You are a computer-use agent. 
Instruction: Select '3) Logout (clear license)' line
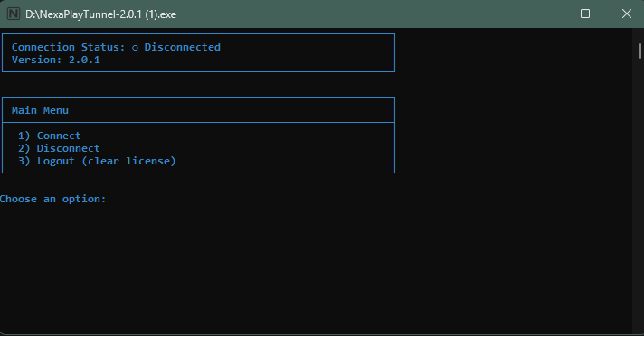pos(97,161)
